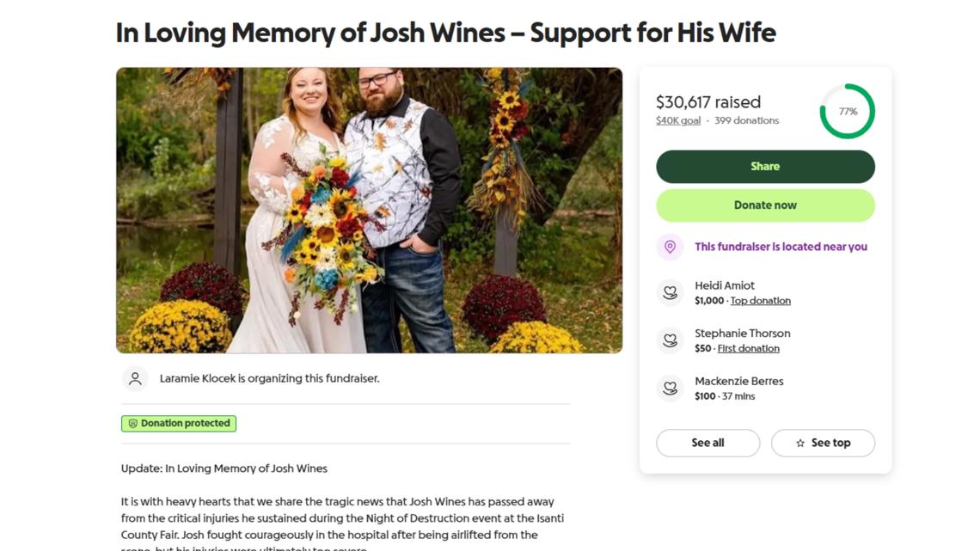Open the See all donations list
Viewport: 980px width, 551px height.
pos(707,444)
